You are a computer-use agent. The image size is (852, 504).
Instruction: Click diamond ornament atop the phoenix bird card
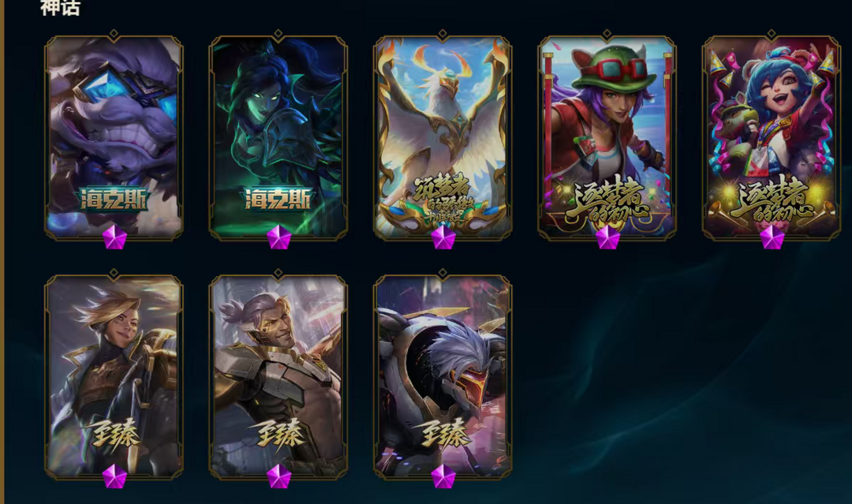pyautogui.click(x=443, y=34)
